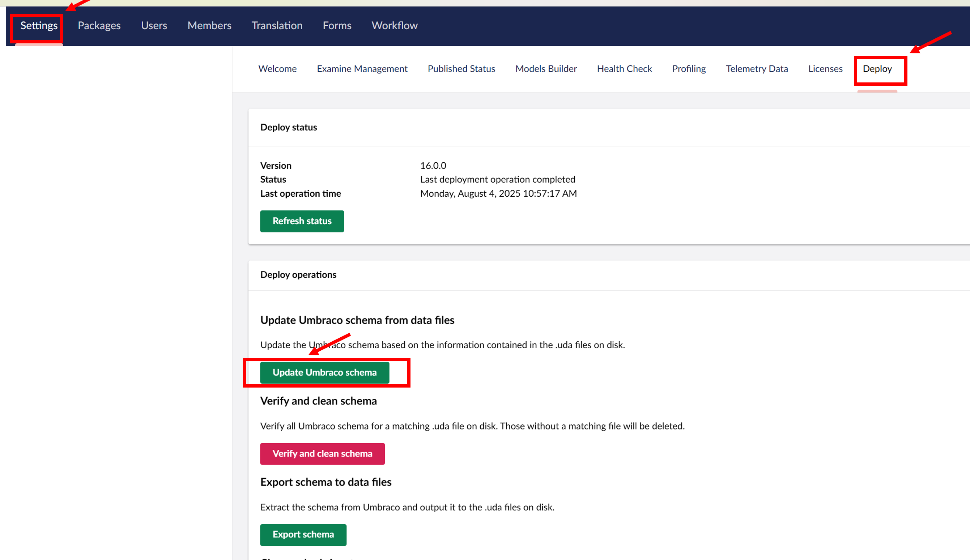The image size is (970, 560).
Task: Open the Workflow section
Action: [x=394, y=26]
